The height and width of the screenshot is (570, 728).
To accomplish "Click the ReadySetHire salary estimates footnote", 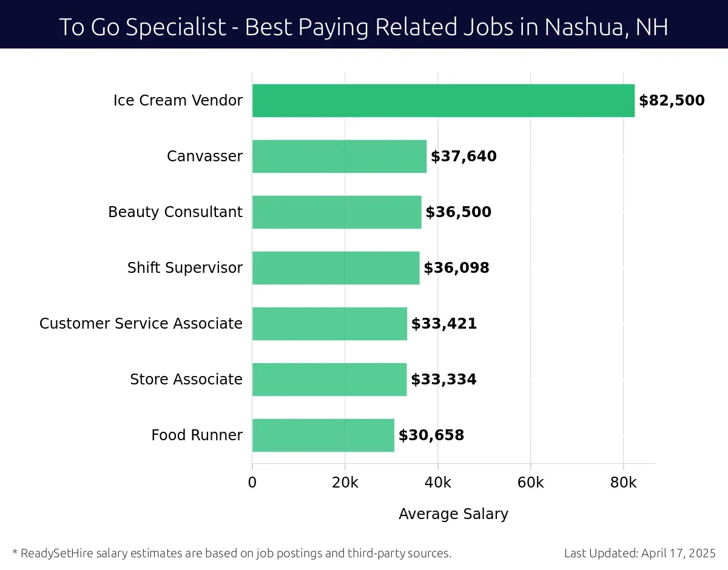I will (232, 553).
